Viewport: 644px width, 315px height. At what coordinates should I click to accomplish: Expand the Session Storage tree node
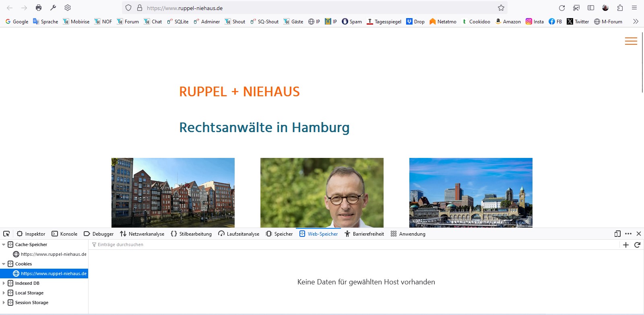point(4,303)
